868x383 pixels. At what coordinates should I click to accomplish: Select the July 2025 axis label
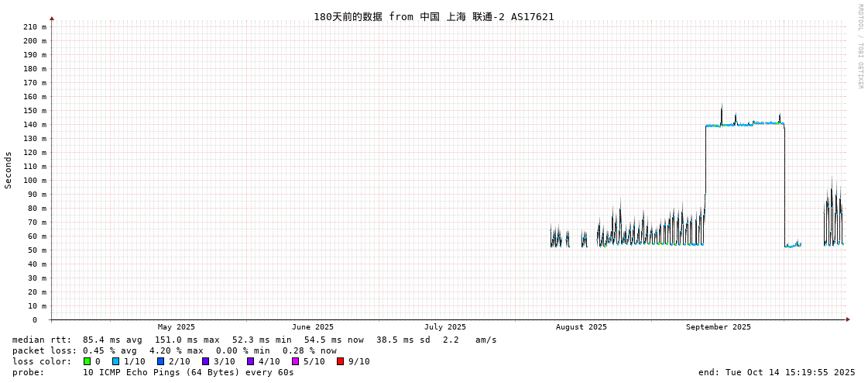point(445,327)
